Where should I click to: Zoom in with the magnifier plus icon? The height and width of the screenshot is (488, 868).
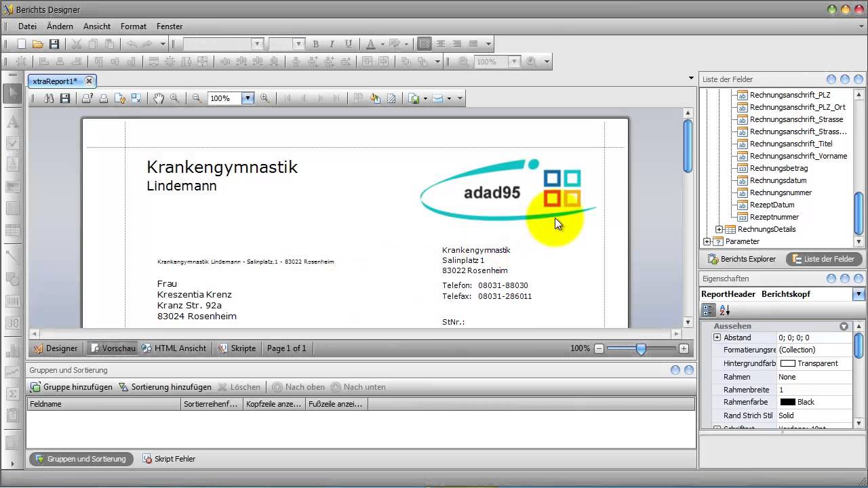[264, 98]
